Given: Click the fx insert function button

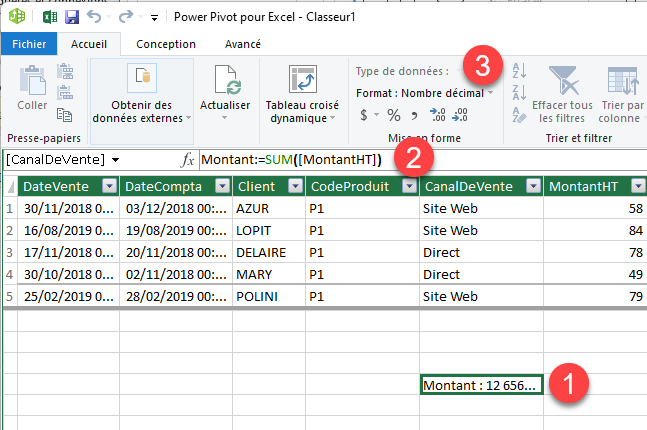Looking at the screenshot, I should [x=187, y=160].
